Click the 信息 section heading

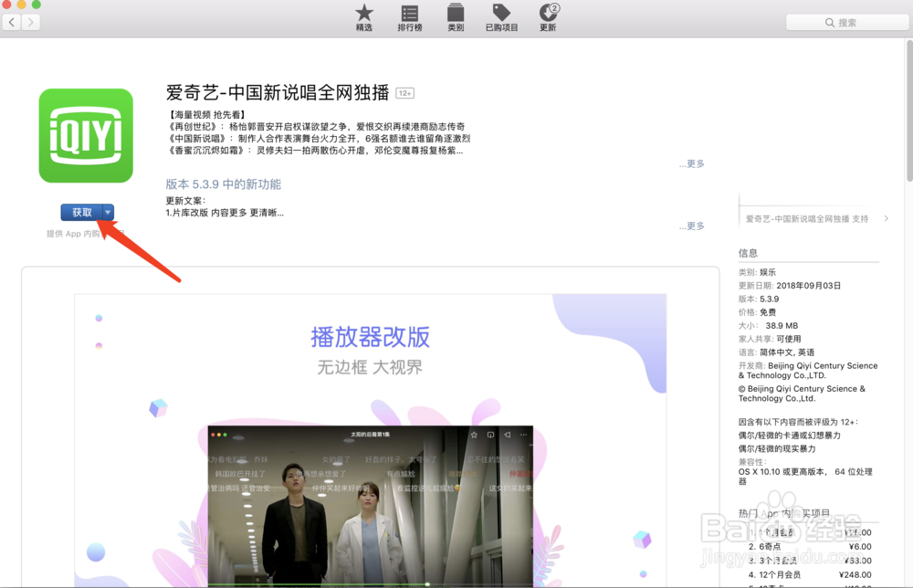pyautogui.click(x=749, y=253)
